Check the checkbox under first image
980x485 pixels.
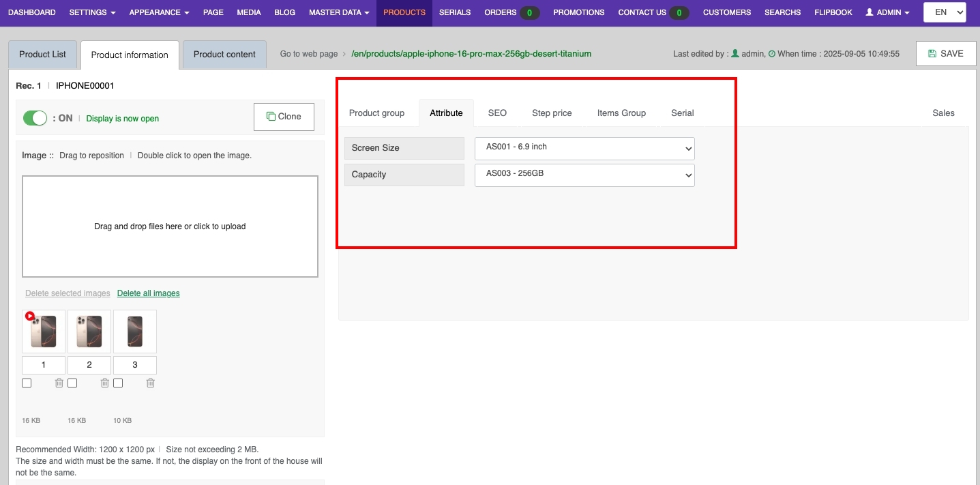click(27, 383)
